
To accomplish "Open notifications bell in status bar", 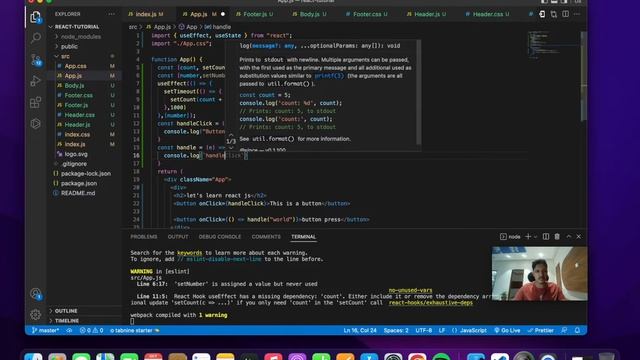I will (x=577, y=330).
